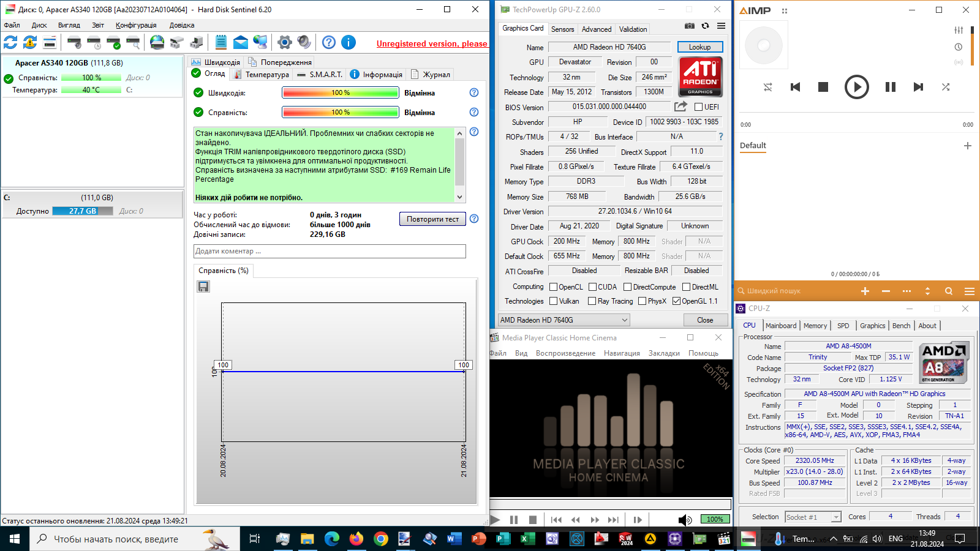Toggle AIMP shuffle icon
Viewport: 980px width, 551px height.
[946, 87]
